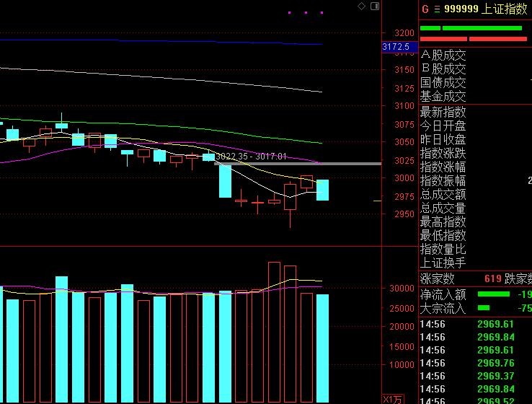532x404 pixels.
Task: Click the X1万 volume unit label
Action: coord(393,399)
